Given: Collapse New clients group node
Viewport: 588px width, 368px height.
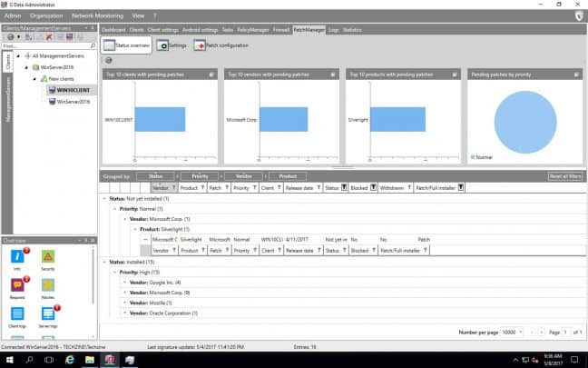Looking at the screenshot, I should 34,79.
